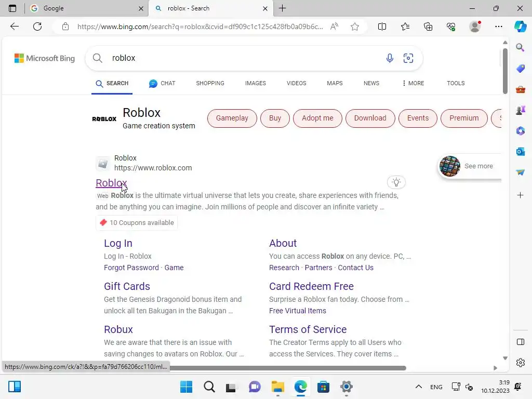Open the Collections icon
The height and width of the screenshot is (399, 532).
coord(428,26)
